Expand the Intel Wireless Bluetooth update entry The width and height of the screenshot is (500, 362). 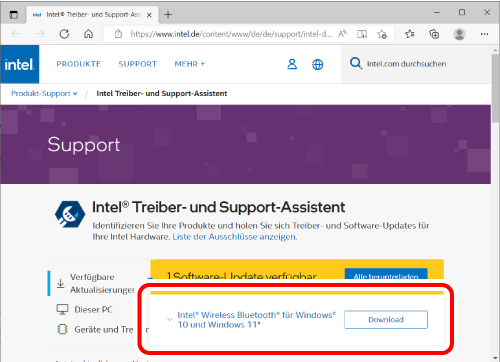click(x=169, y=319)
